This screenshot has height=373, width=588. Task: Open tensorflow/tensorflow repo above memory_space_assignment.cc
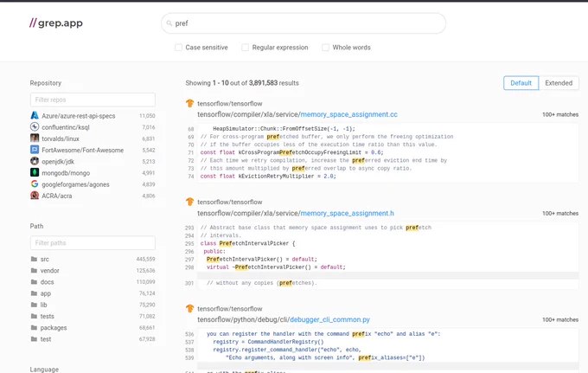(x=230, y=104)
